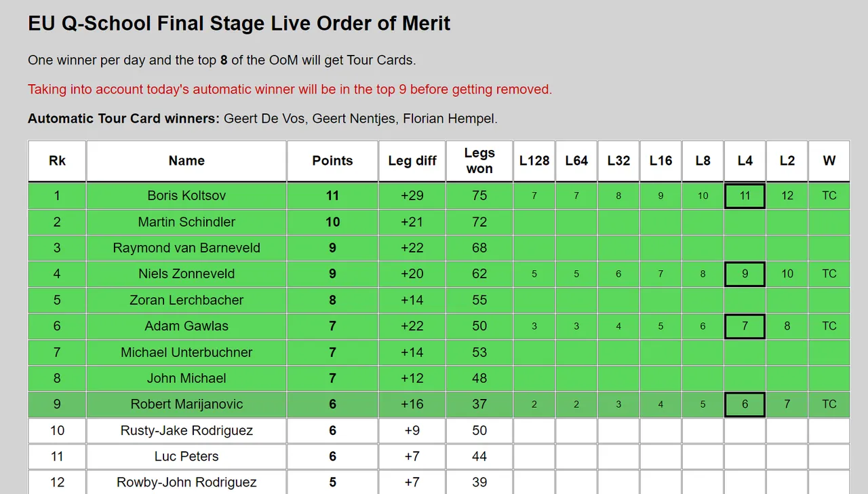The height and width of the screenshot is (494, 868).
Task: Click highlighted L4 cell for Boris Koltsov
Action: (745, 195)
